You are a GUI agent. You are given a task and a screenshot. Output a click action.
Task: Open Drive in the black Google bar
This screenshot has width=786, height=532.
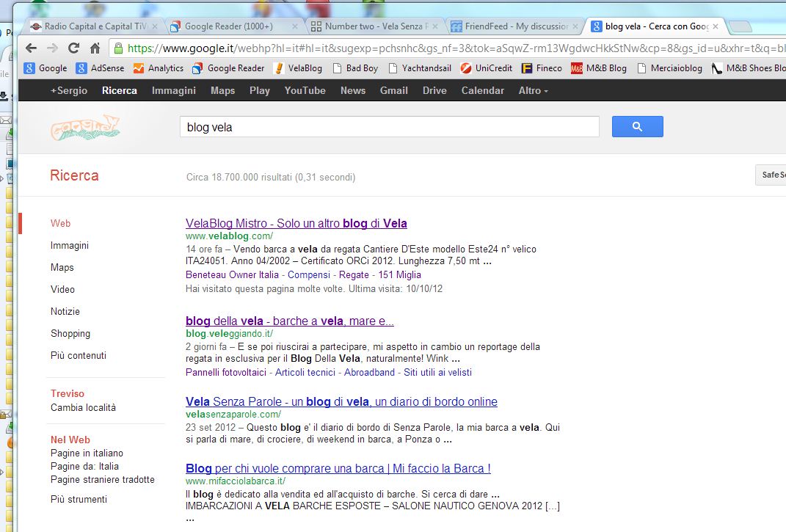point(434,91)
